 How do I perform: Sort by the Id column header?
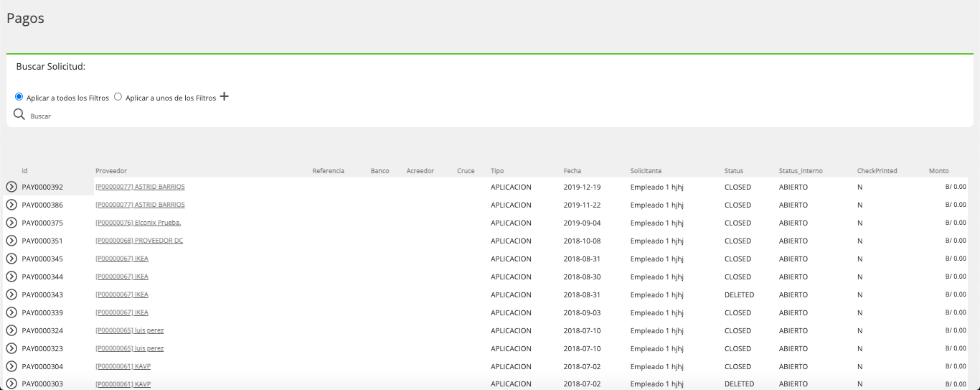pyautogui.click(x=24, y=171)
